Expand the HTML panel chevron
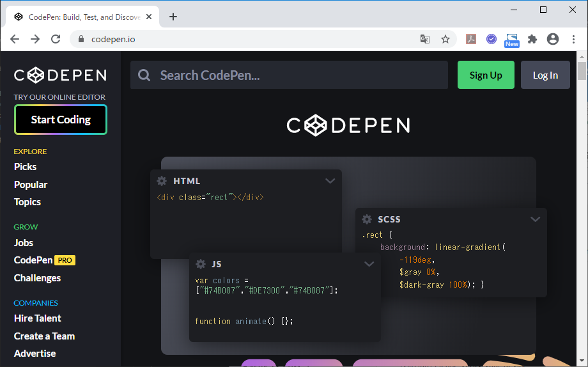Viewport: 588px width, 367px height. click(x=330, y=181)
